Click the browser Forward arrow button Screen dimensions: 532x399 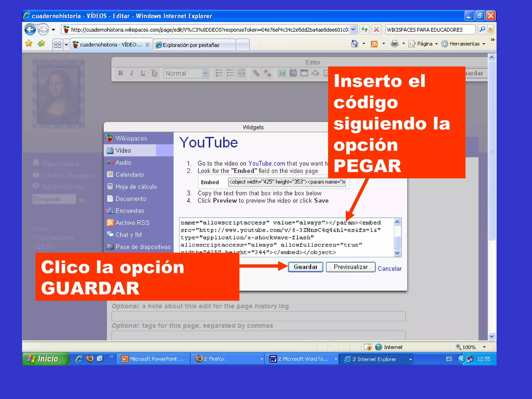43,29
